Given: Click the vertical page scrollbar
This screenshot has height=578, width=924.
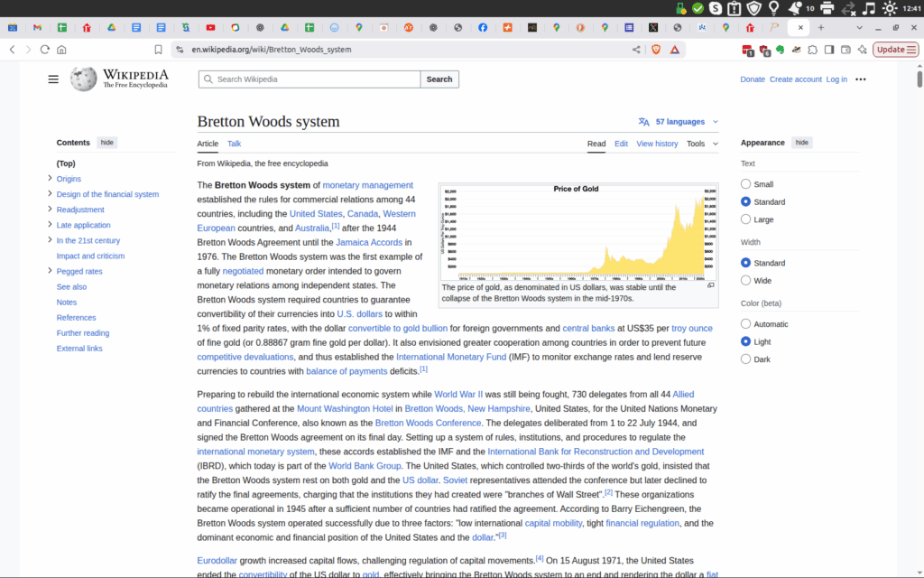Looking at the screenshot, I should click(x=919, y=79).
